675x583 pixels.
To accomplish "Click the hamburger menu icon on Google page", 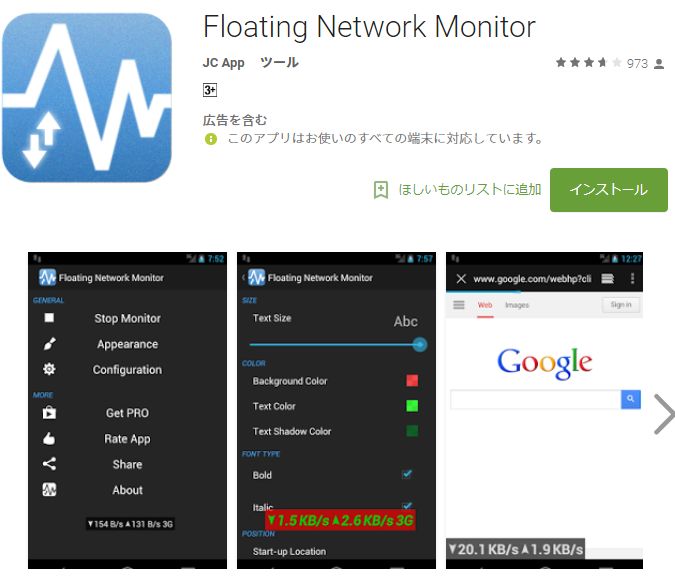I will [x=459, y=305].
